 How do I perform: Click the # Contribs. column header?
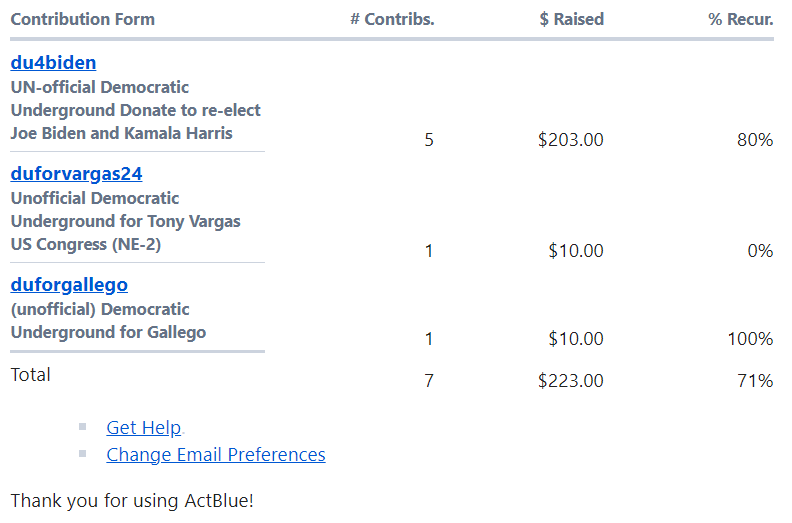pos(392,19)
